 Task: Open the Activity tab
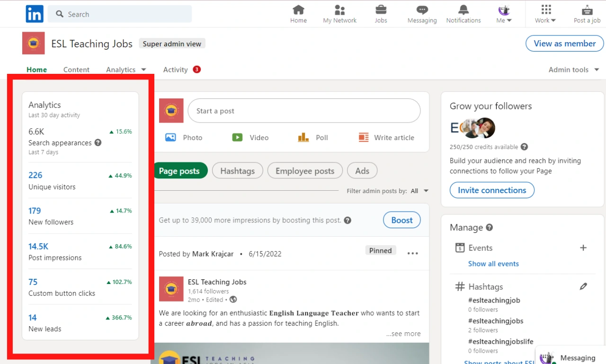tap(182, 70)
